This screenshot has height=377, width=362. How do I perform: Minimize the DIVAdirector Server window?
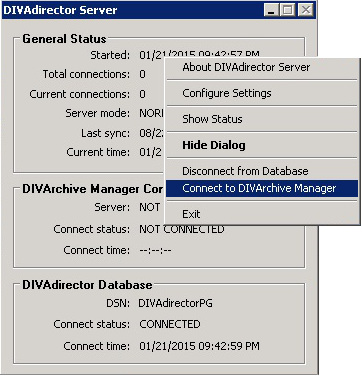tap(271, 10)
